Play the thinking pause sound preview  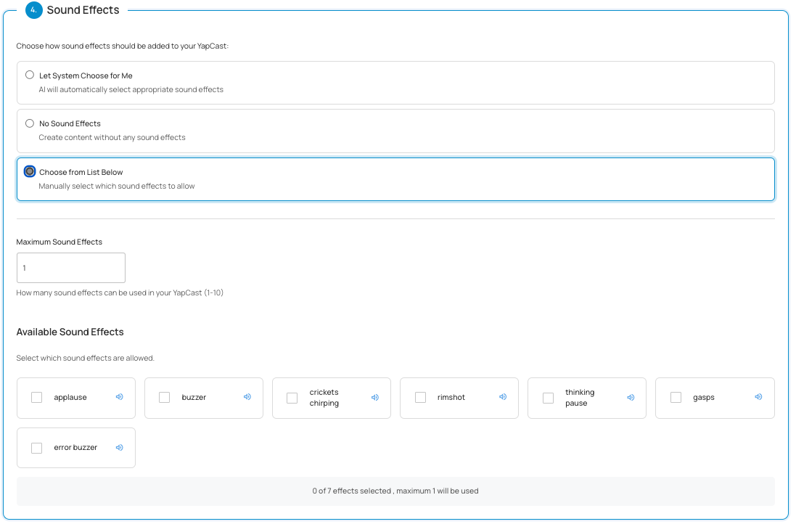[x=631, y=397]
